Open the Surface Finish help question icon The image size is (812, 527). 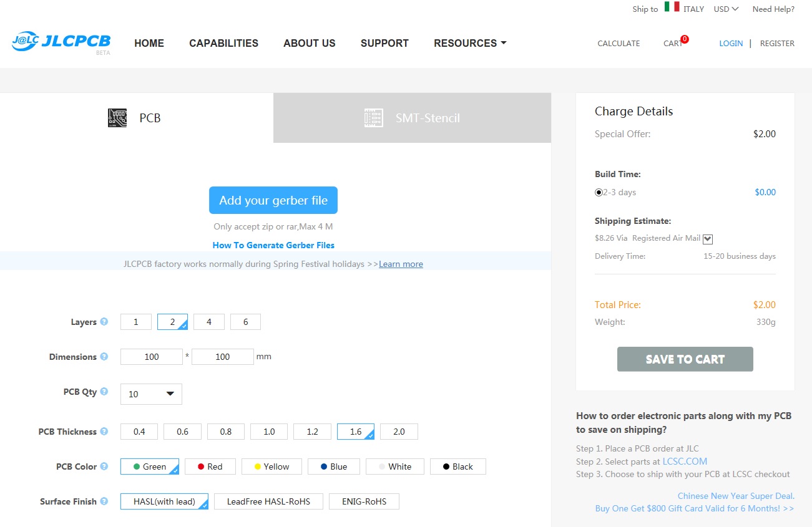coord(104,501)
